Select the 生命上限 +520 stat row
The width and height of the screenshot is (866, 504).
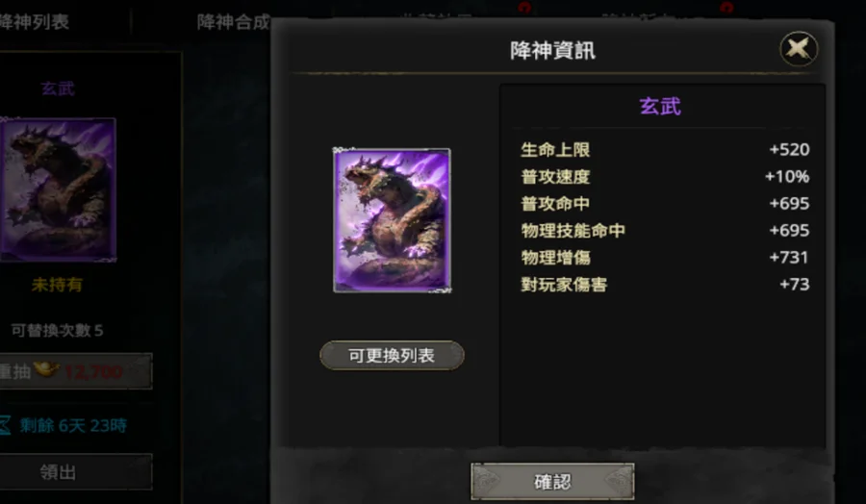point(665,150)
